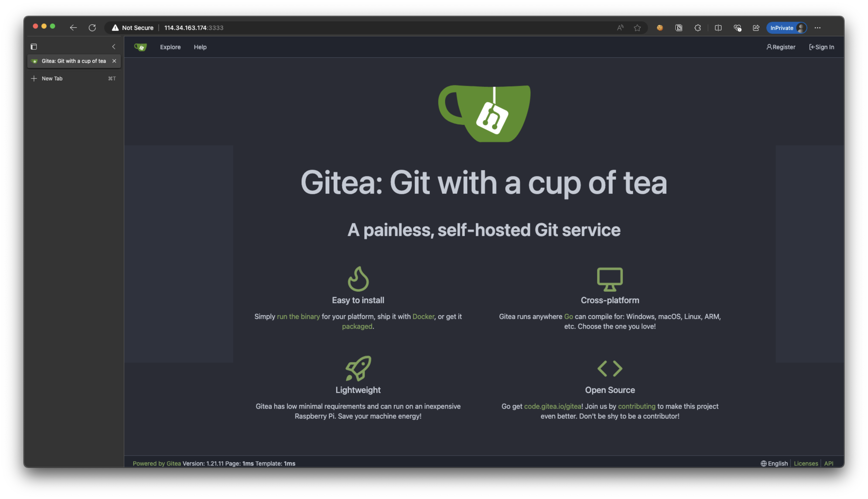This screenshot has width=868, height=499.
Task: Open the Help menu item
Action: [200, 47]
